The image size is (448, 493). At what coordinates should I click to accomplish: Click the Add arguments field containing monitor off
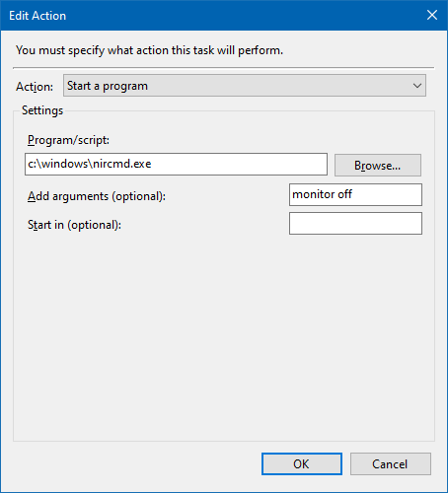355,194
